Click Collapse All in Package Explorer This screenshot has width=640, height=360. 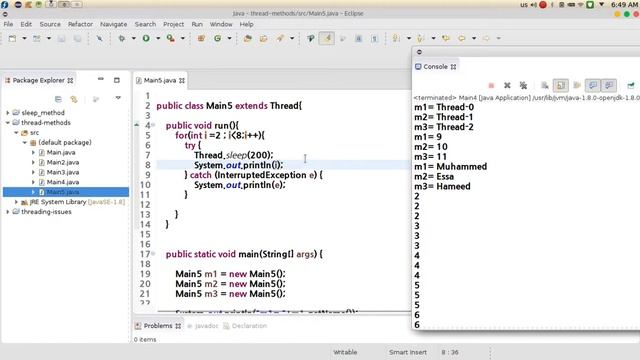pyautogui.click(x=58, y=99)
